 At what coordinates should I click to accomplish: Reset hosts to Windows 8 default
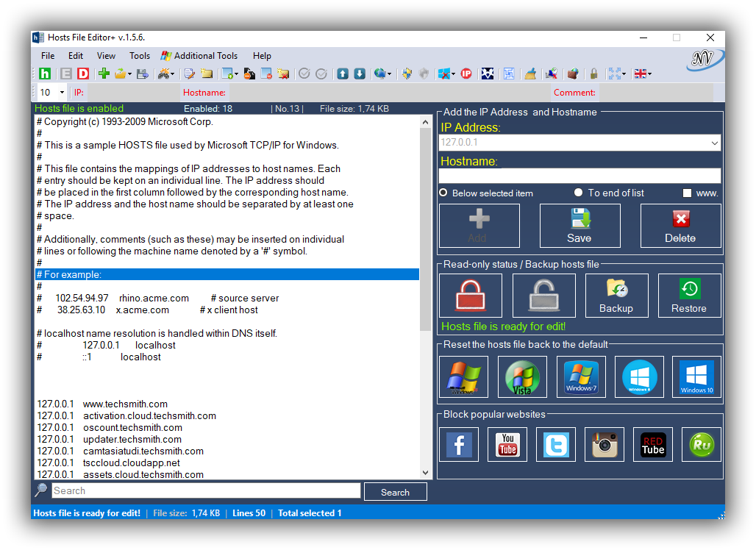[639, 377]
